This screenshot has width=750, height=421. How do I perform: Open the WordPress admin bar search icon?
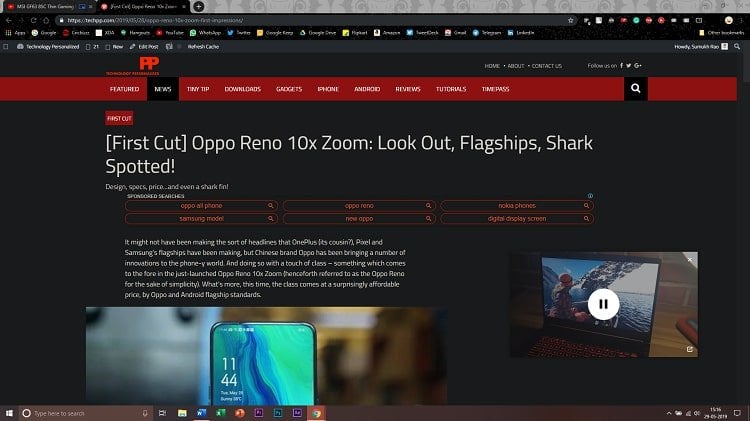[737, 46]
